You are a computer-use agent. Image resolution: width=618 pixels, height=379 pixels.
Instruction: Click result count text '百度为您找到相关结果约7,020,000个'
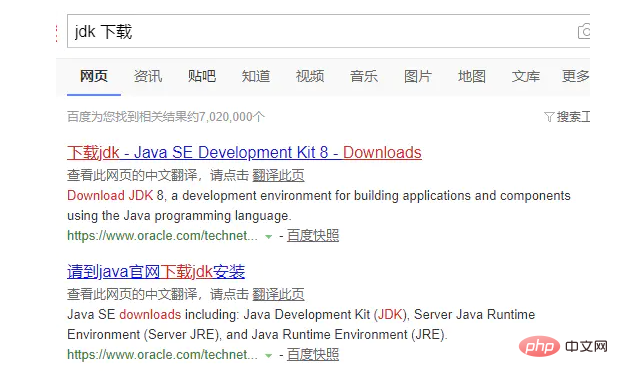tap(166, 117)
